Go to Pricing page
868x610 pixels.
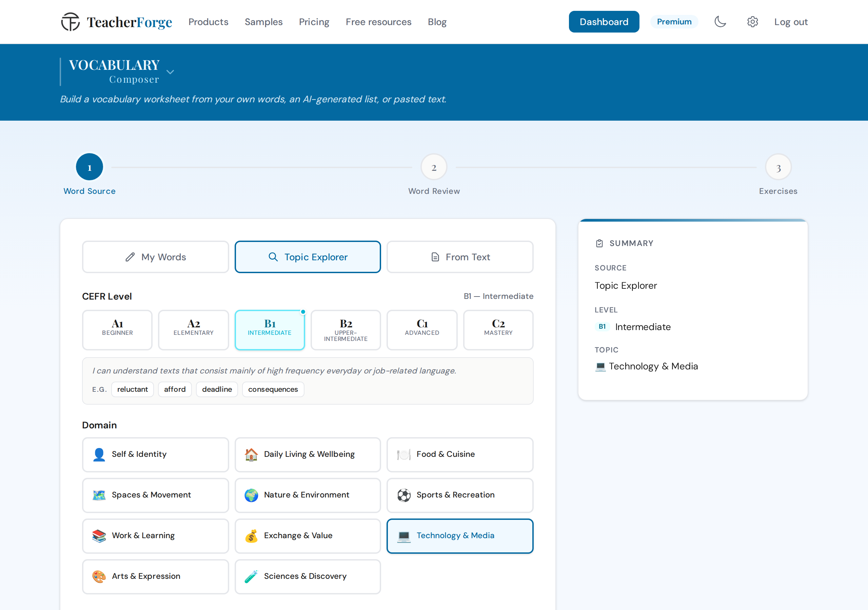click(314, 22)
